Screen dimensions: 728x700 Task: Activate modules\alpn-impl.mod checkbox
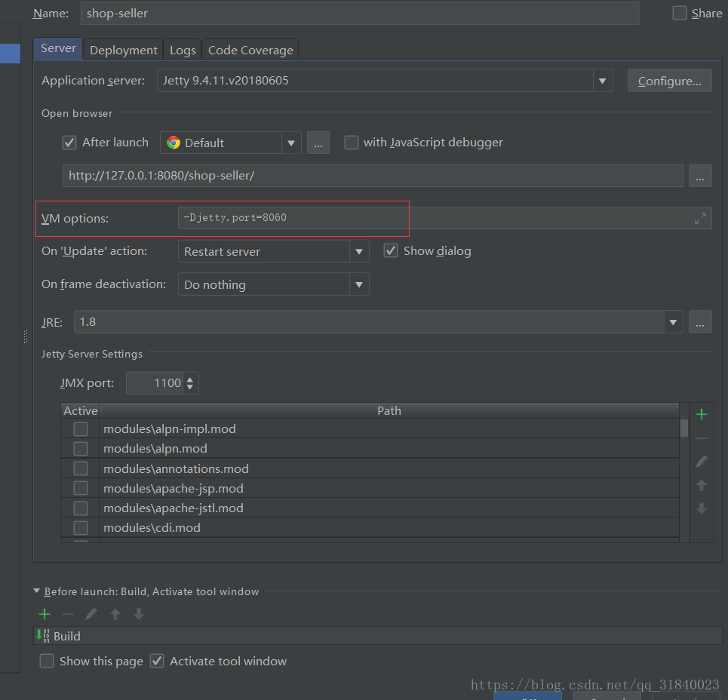[x=81, y=429]
